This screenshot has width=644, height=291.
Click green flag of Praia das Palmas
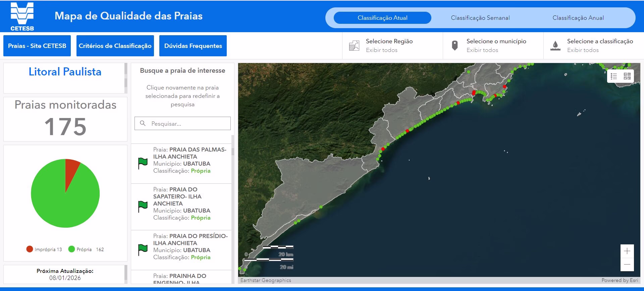pos(143,163)
